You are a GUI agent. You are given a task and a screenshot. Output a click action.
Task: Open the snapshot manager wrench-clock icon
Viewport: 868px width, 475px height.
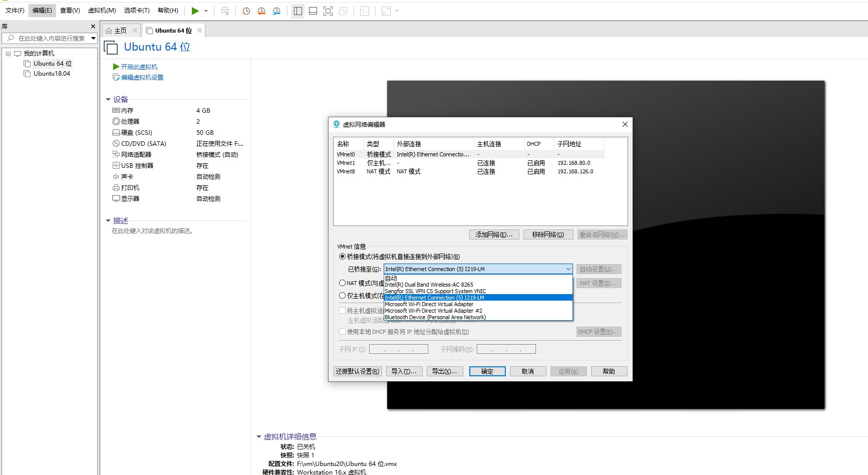[276, 11]
